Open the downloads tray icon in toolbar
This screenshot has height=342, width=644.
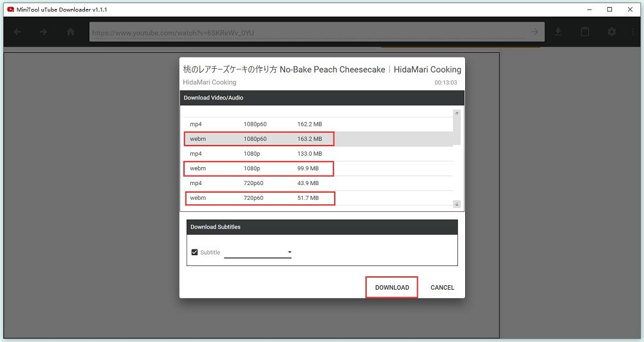pyautogui.click(x=558, y=31)
